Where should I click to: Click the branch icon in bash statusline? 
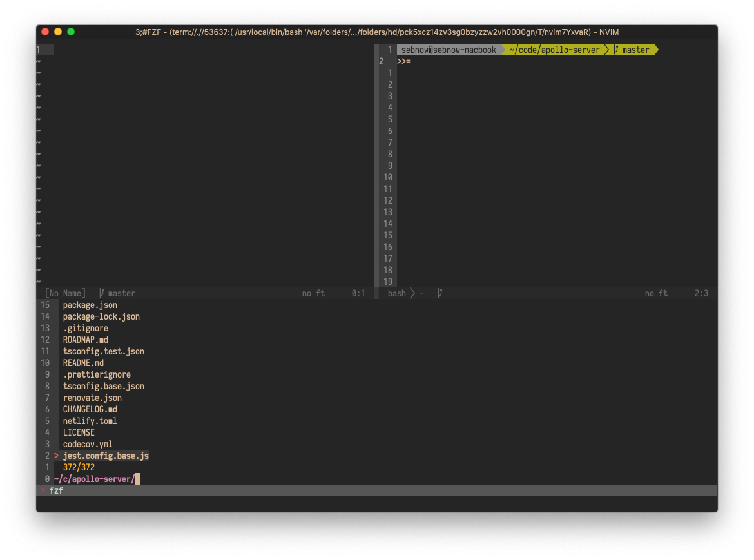(x=440, y=293)
